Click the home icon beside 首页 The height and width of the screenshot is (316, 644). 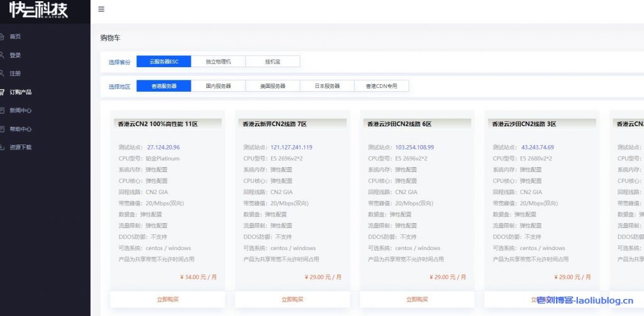pyautogui.click(x=2, y=36)
